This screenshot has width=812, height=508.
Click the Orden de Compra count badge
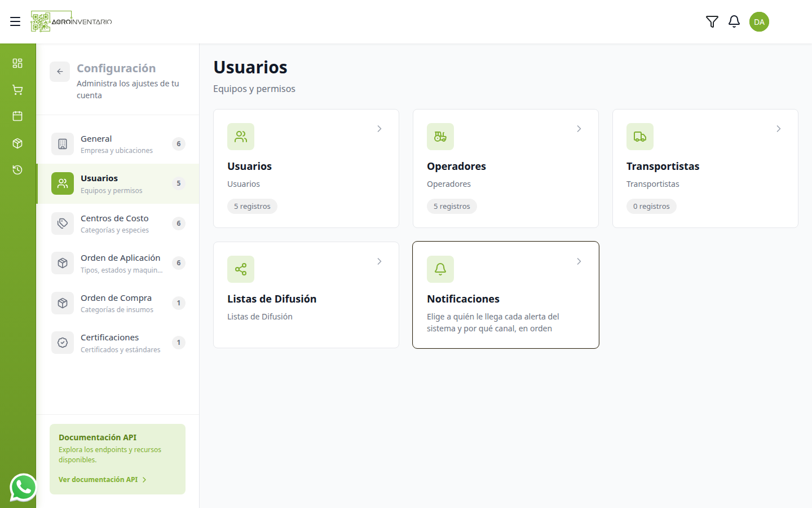tap(179, 303)
